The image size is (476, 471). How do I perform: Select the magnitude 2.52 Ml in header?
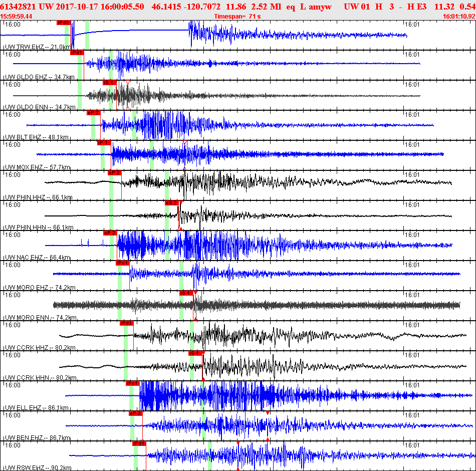(266, 7)
